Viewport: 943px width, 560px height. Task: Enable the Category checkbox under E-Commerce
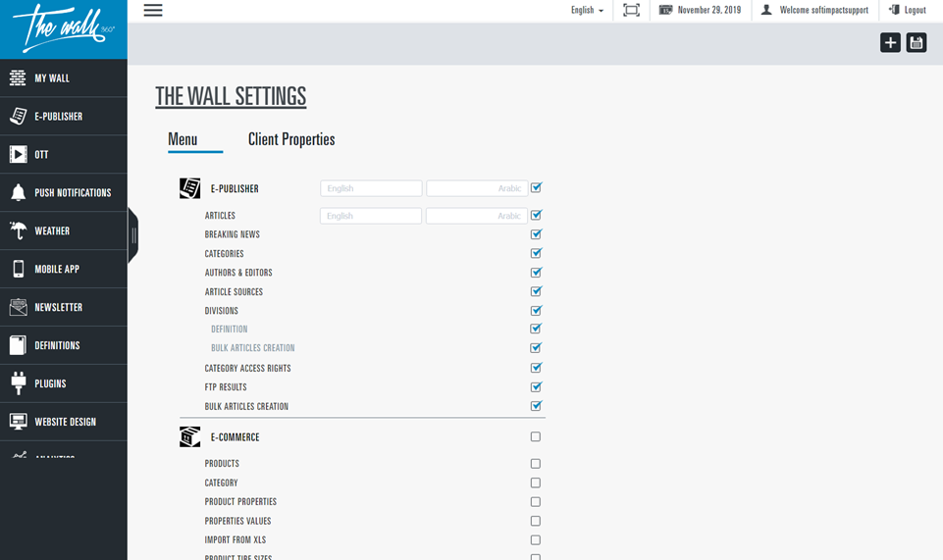tap(535, 483)
